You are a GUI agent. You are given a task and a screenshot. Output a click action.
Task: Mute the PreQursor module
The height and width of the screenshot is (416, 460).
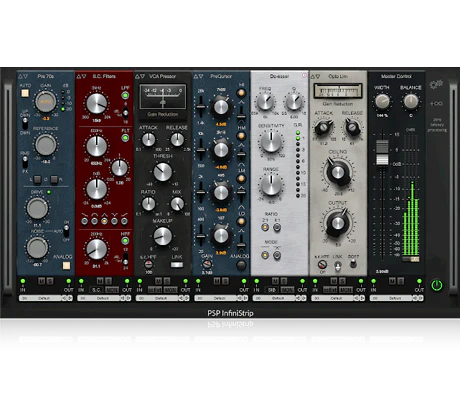coord(217,281)
